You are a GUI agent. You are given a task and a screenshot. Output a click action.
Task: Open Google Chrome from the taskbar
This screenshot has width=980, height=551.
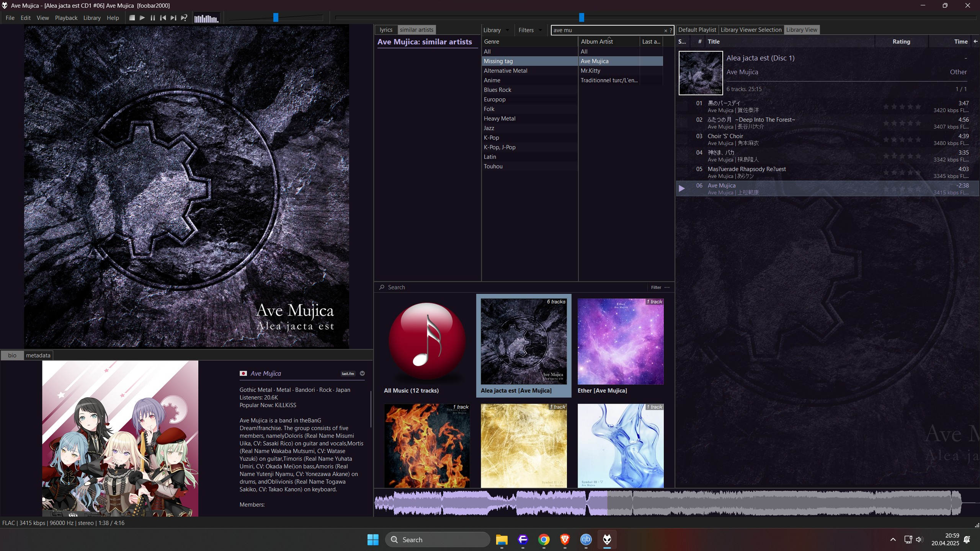[x=544, y=540]
